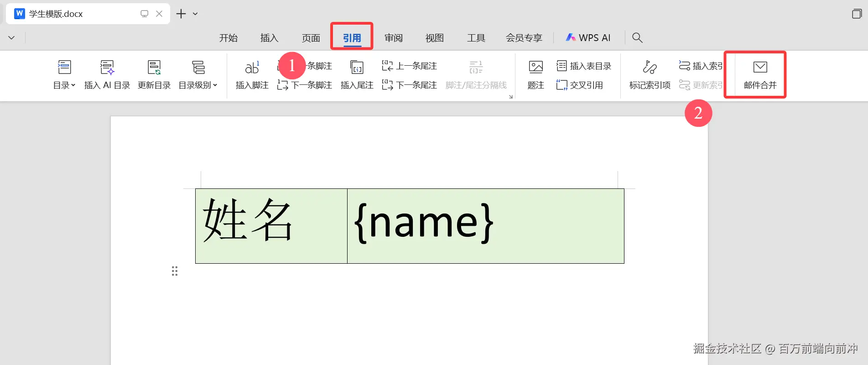The width and height of the screenshot is (868, 365).
Task: Add a new tab with plus button
Action: (x=181, y=14)
